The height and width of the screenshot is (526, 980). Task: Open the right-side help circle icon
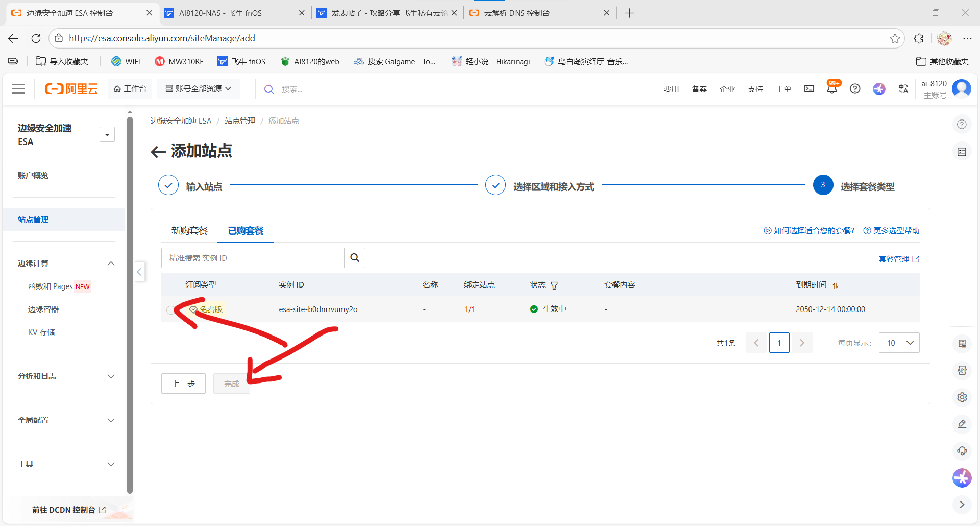(962, 125)
